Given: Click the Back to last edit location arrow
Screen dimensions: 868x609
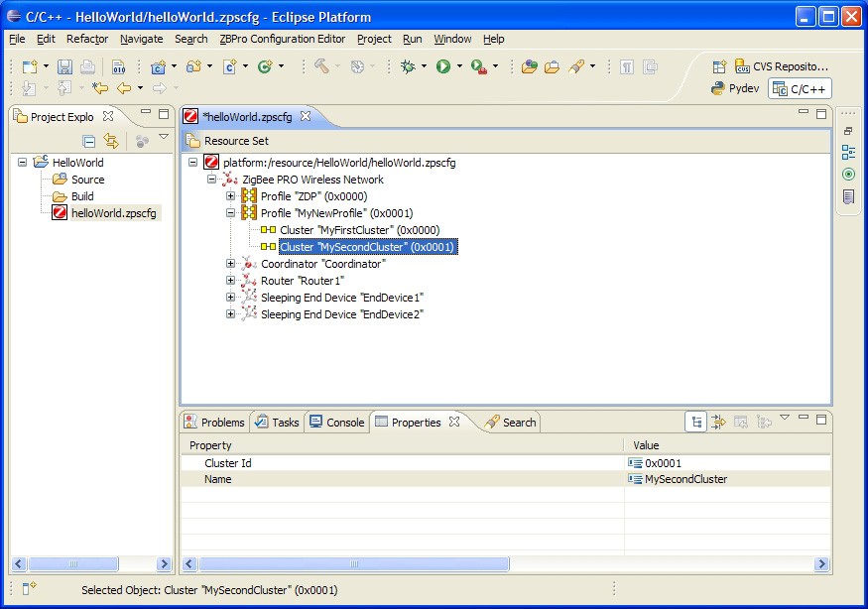Looking at the screenshot, I should (x=100, y=88).
